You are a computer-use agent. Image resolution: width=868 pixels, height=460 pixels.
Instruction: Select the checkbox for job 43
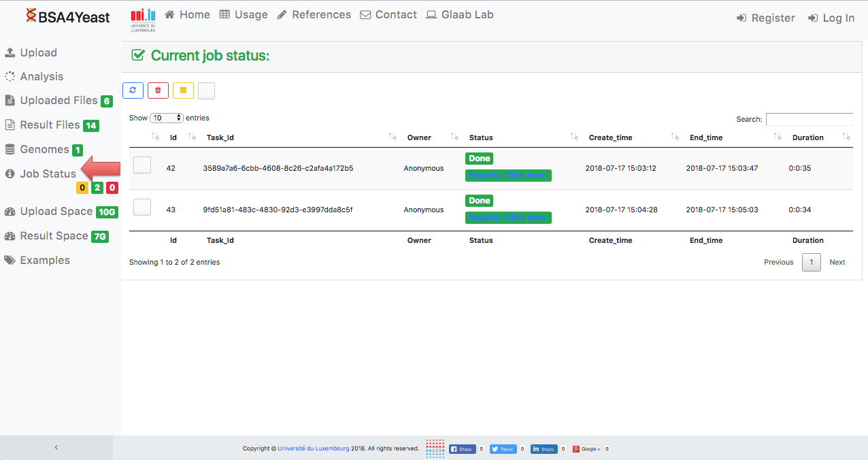point(142,208)
